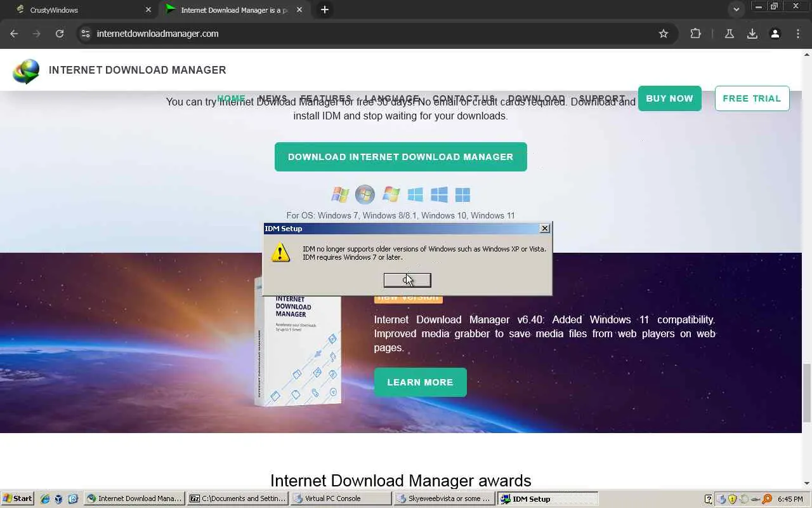Screen dimensions: 812x508
Task: Click the address bar URL
Action: tap(157, 34)
